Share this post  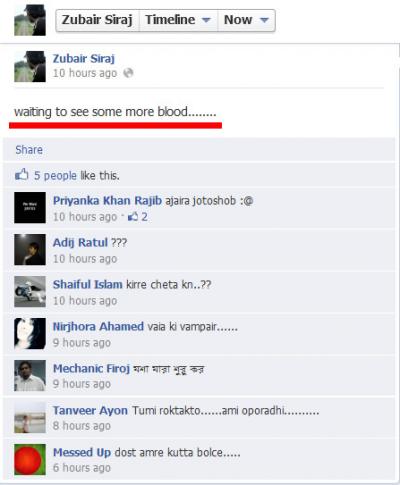coord(29,150)
